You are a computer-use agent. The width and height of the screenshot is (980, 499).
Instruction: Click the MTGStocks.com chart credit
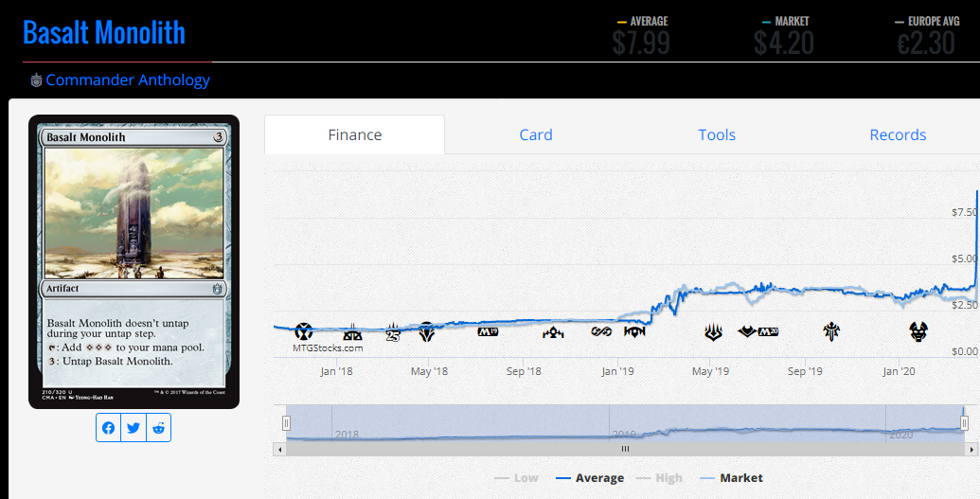coord(328,348)
